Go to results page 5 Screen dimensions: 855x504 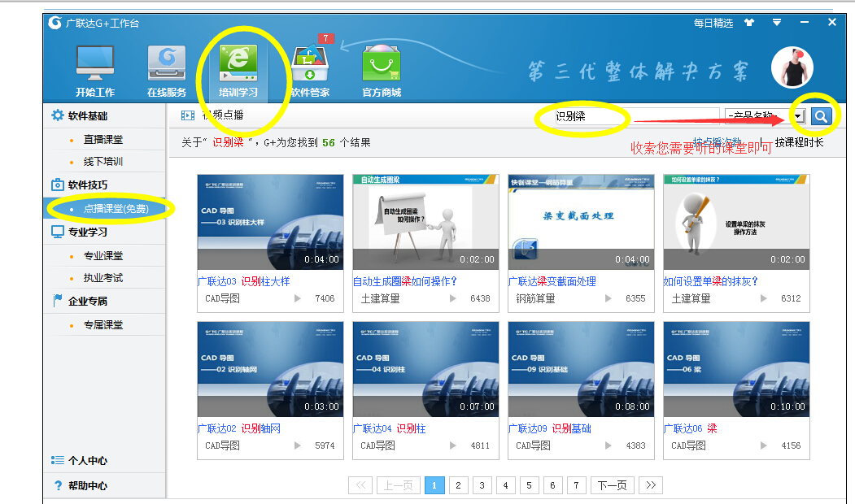point(529,485)
